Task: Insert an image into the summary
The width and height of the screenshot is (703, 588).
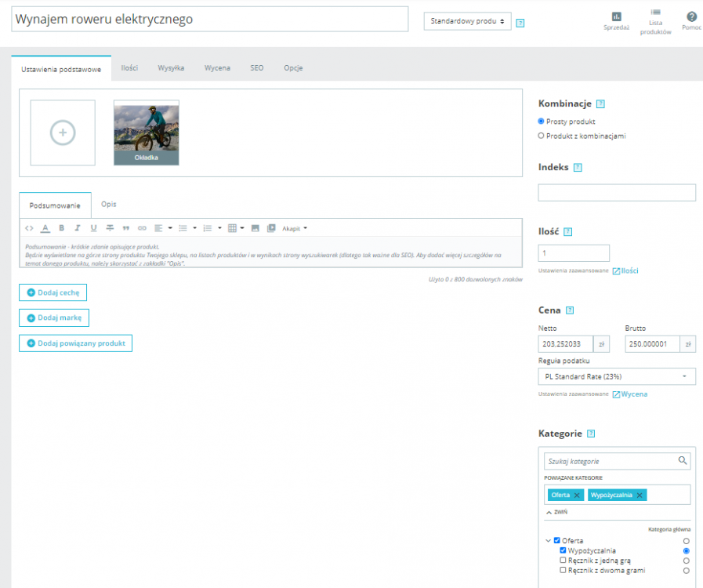Action: pos(255,228)
